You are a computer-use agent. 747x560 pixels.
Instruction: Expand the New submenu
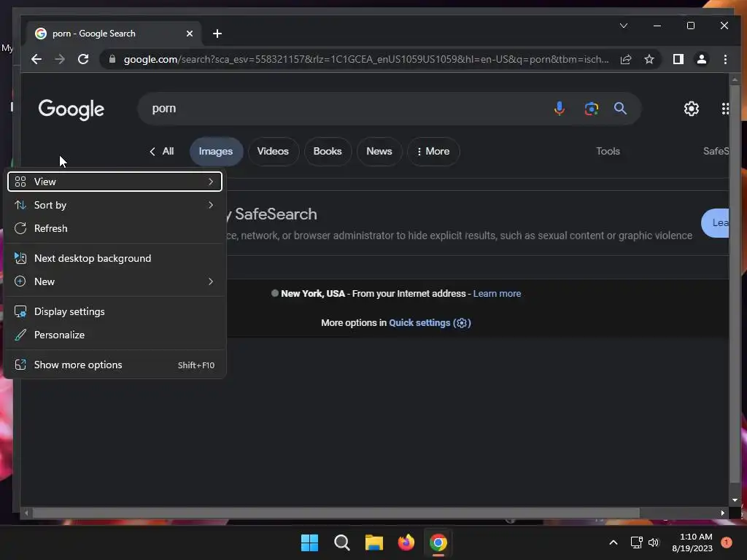coord(115,281)
